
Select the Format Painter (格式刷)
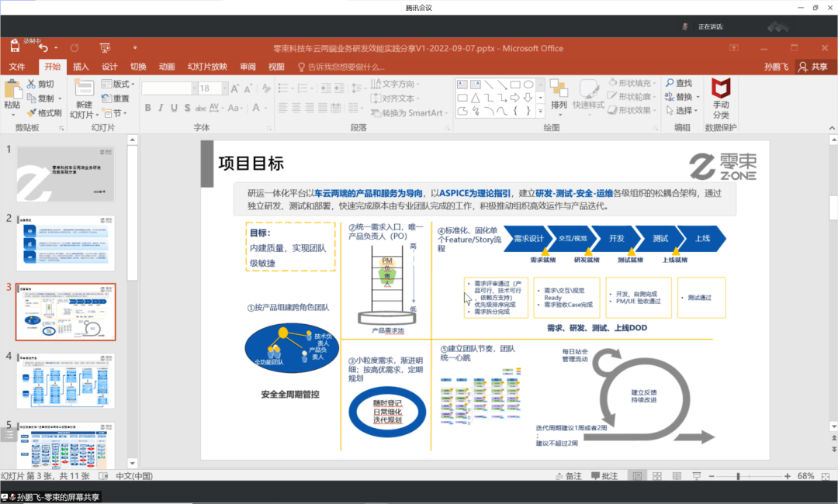coord(43,112)
